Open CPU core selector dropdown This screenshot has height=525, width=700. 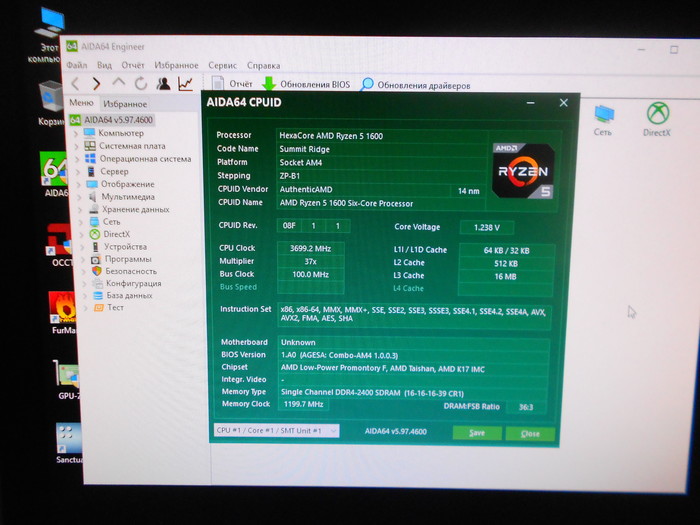click(x=276, y=430)
